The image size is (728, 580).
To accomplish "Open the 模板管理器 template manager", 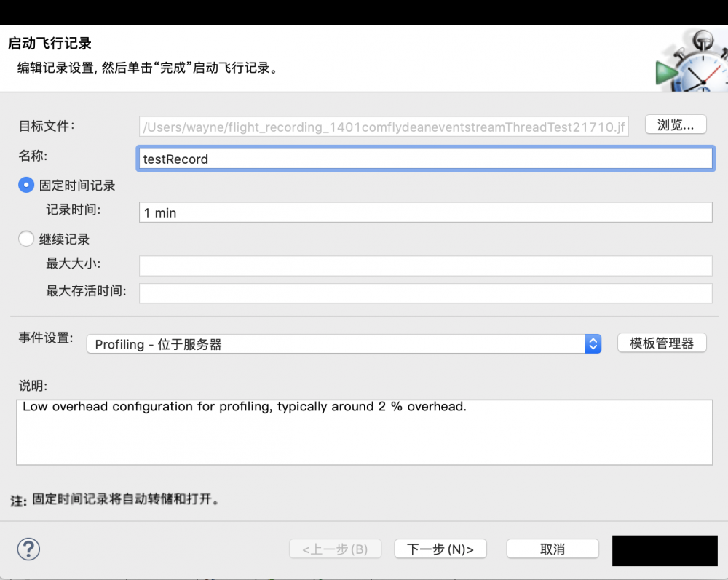I will (662, 343).
